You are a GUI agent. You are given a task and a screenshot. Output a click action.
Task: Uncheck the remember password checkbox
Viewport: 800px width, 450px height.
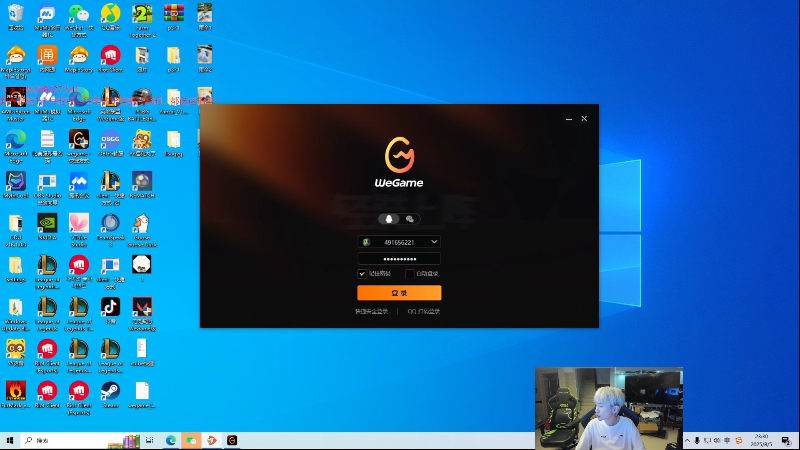click(362, 274)
